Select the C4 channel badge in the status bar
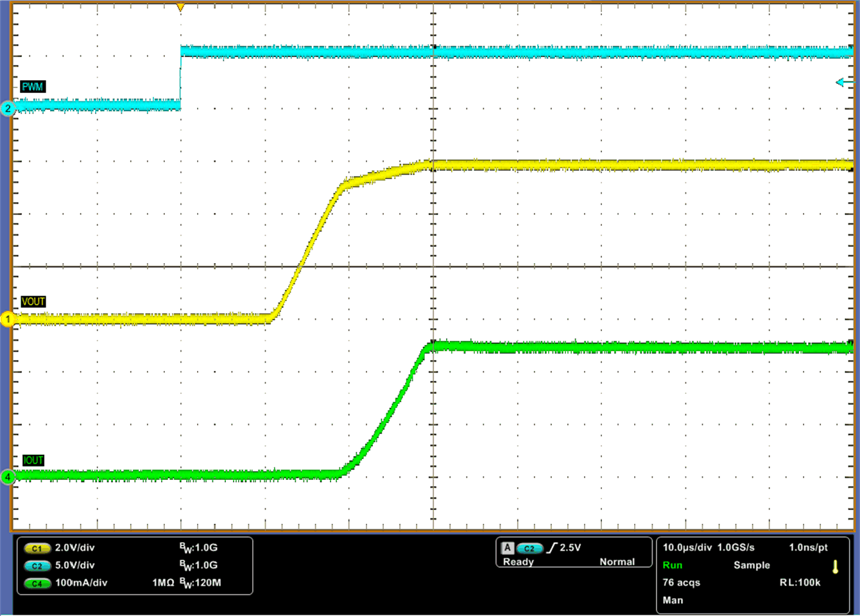The image size is (860, 616). 37,583
